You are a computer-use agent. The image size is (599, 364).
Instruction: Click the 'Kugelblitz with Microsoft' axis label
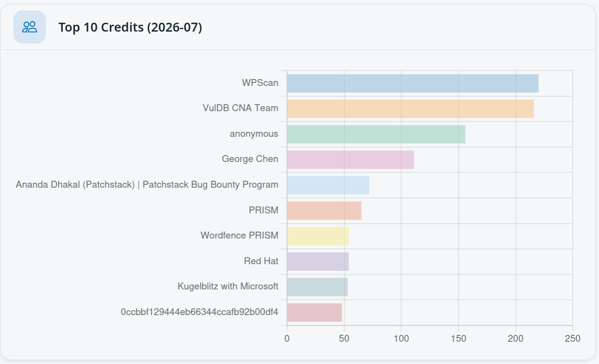tap(228, 286)
